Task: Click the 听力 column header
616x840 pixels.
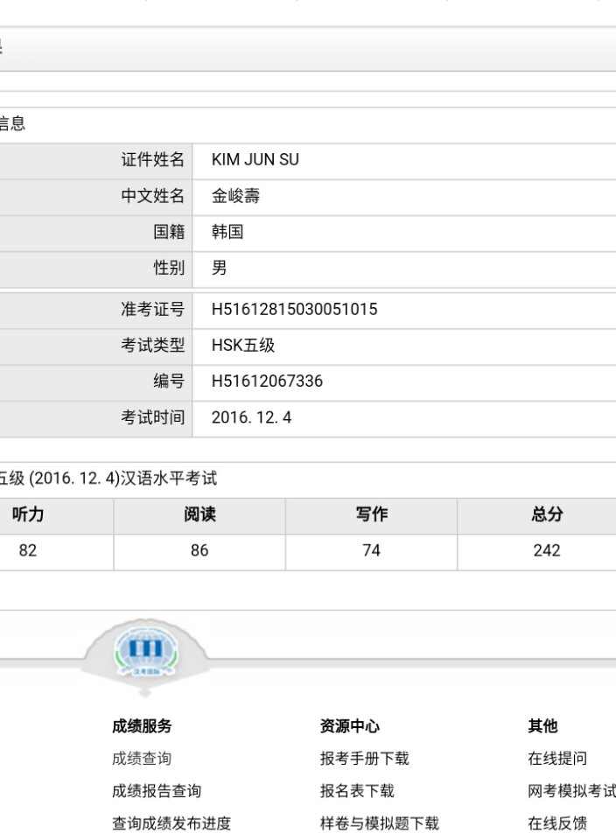Action: point(28,514)
